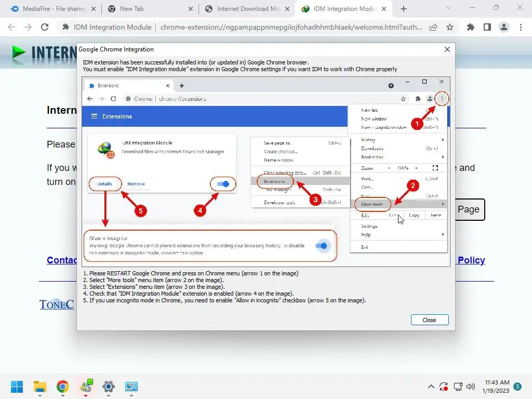
Task: Open File Explorer from the taskbar
Action: [39, 387]
